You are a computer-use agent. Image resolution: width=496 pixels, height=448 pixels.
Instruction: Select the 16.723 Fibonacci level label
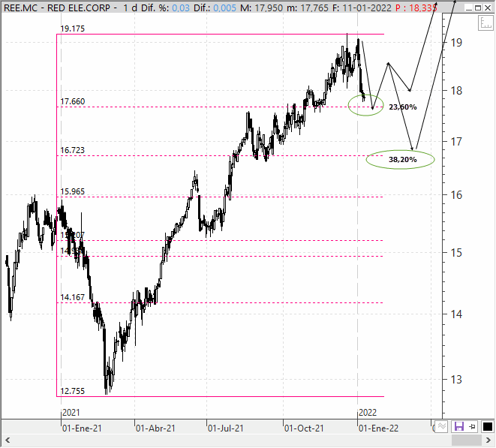[73, 150]
